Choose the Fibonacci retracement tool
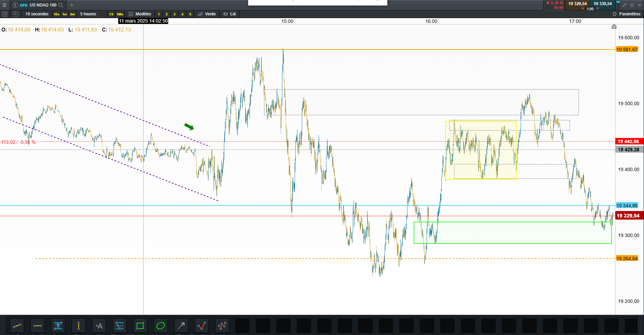The width and height of the screenshot is (644, 335). (x=120, y=326)
